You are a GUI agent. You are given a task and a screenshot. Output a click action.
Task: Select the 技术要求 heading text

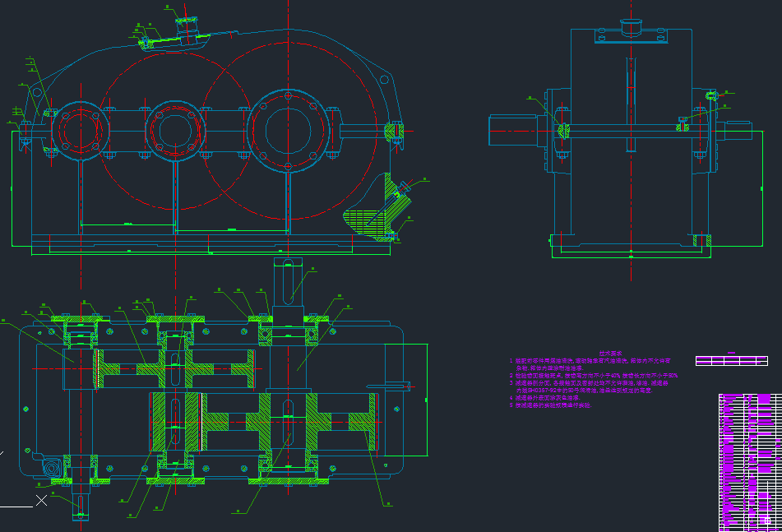tap(610, 353)
